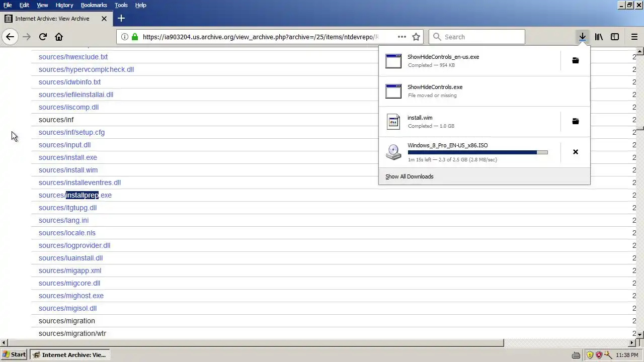Select the Internet Archive: View Archive tab
This screenshot has height=362, width=644.
click(x=56, y=19)
